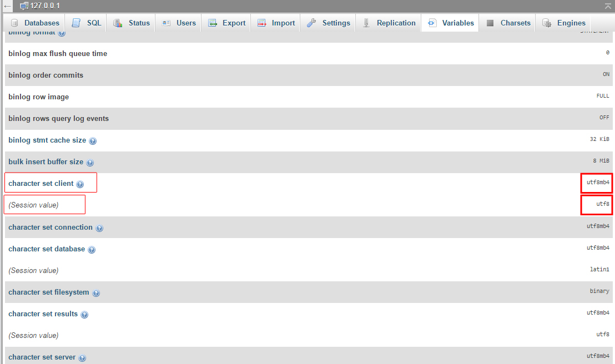Open help for character set database
Image resolution: width=615 pixels, height=364 pixels.
(x=93, y=250)
